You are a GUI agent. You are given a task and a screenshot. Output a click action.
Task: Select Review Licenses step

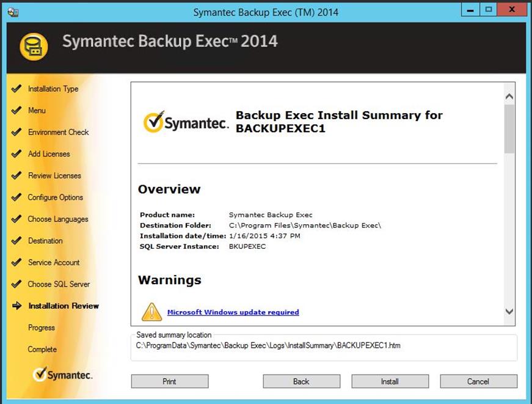(x=54, y=175)
